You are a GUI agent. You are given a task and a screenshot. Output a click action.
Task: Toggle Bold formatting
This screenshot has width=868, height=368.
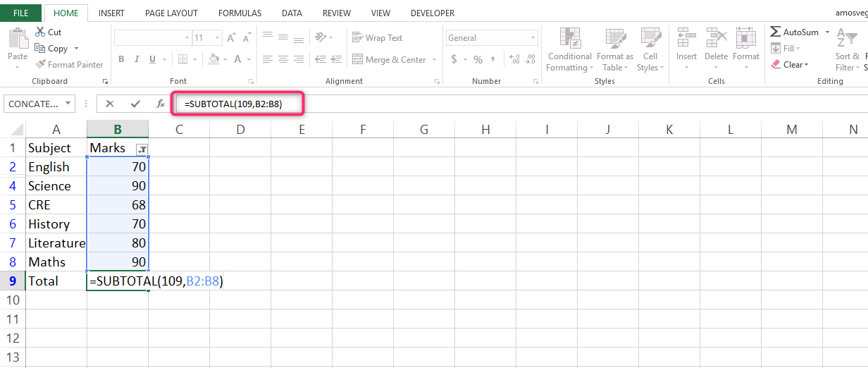[122, 60]
